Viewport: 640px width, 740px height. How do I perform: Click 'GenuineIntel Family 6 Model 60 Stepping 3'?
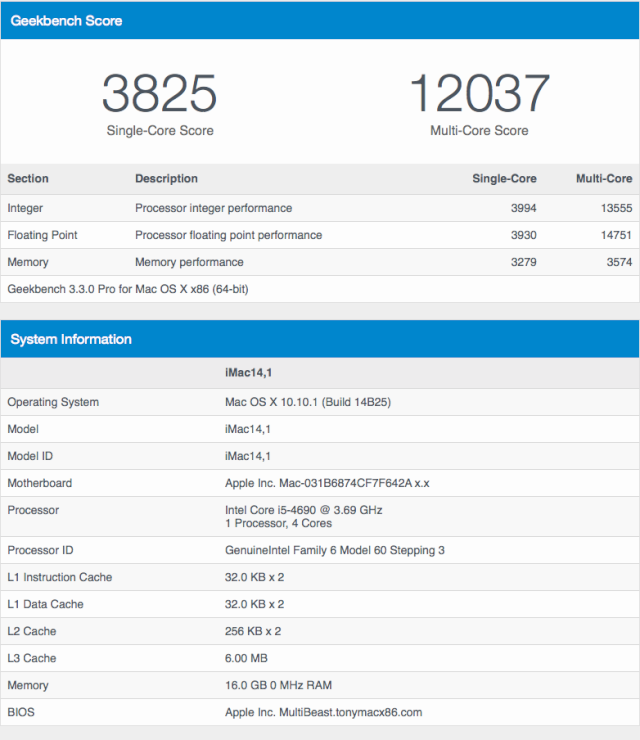point(335,550)
